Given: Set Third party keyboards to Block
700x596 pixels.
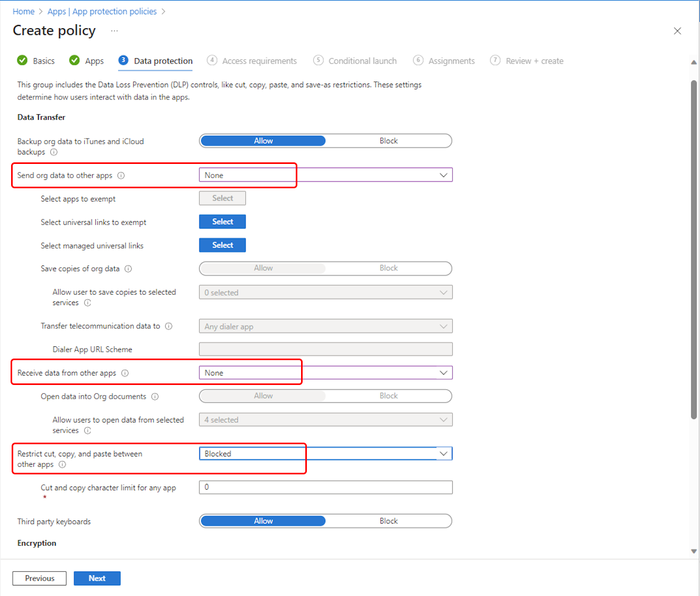Looking at the screenshot, I should (x=388, y=521).
